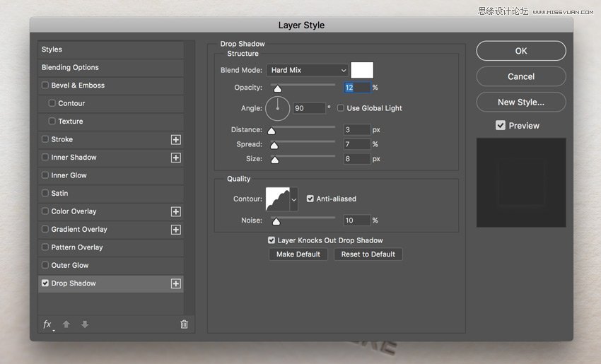Viewport: 601px width, 364px height.
Task: Click the fx effects menu icon
Action: click(47, 324)
